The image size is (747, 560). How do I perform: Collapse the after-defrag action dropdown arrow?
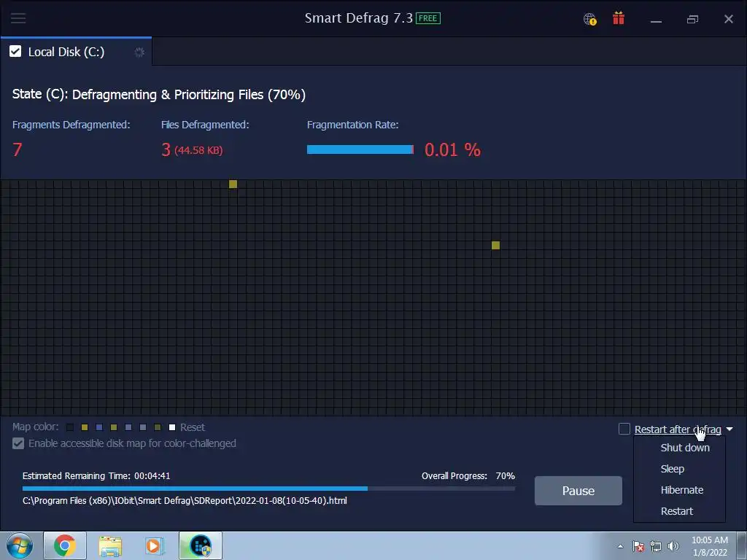pyautogui.click(x=729, y=429)
